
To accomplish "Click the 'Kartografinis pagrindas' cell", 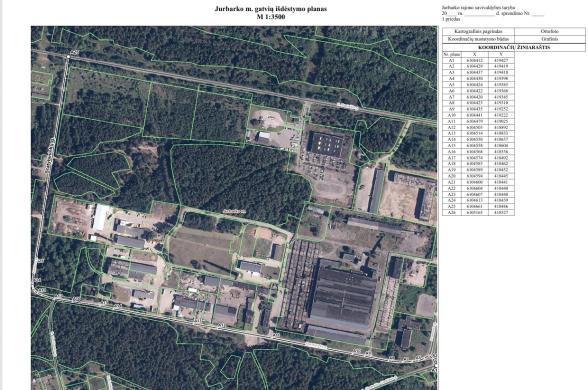I will click(478, 32).
